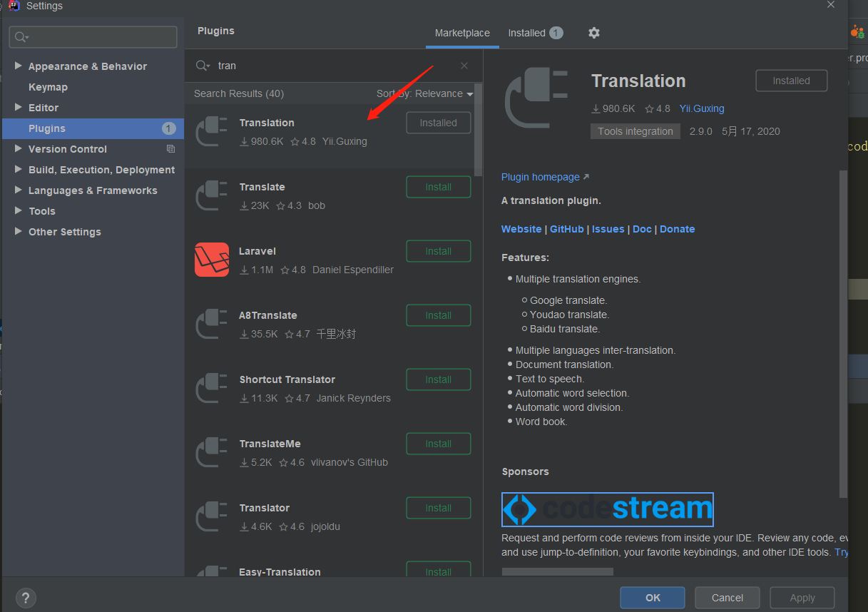Dismiss the dialog with Cancel
This screenshot has width=868, height=612.
(727, 598)
